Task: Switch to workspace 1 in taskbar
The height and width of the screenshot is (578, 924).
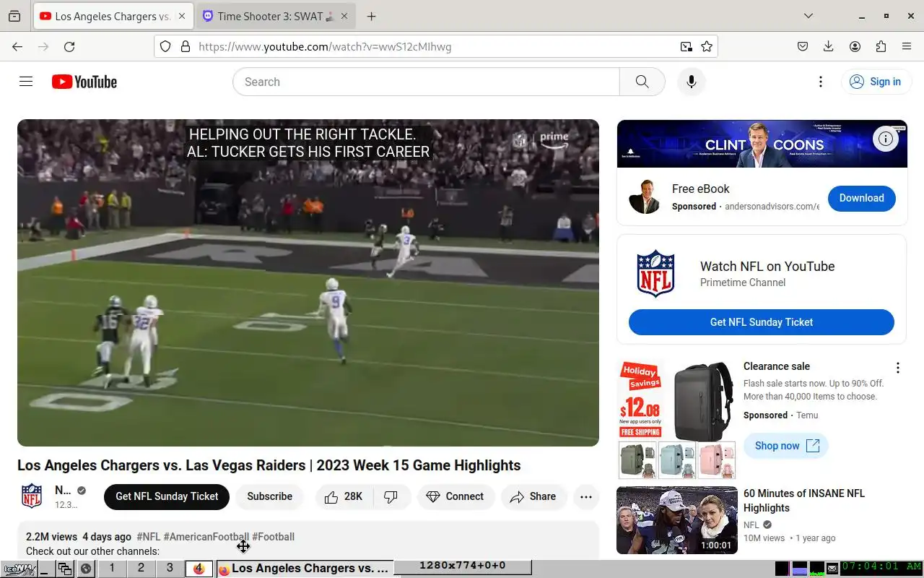Action: [x=112, y=568]
